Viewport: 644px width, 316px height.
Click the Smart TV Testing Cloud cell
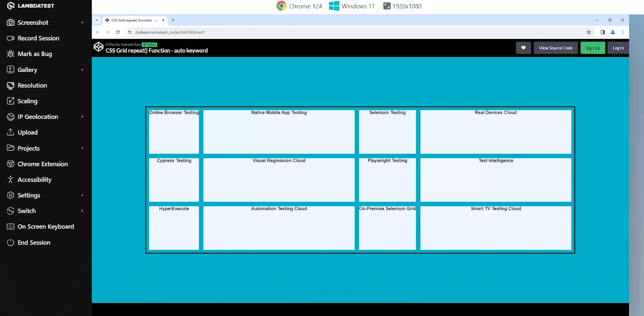click(496, 228)
